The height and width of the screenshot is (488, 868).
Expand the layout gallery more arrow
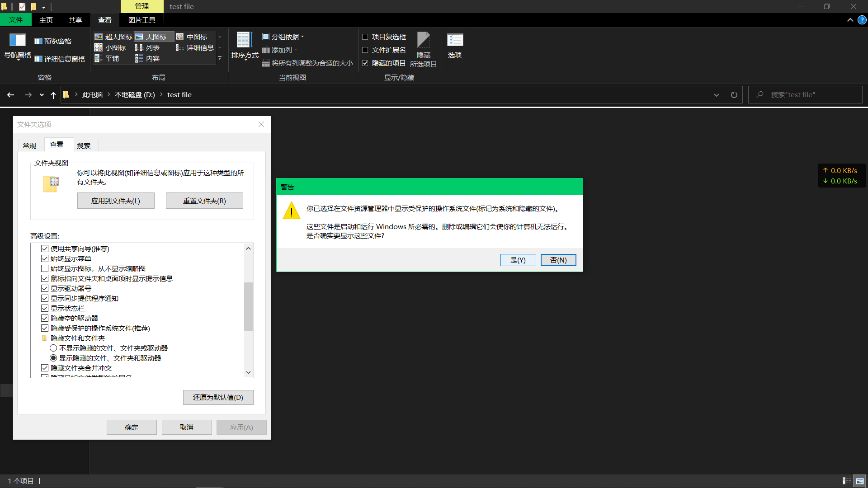coord(220,58)
